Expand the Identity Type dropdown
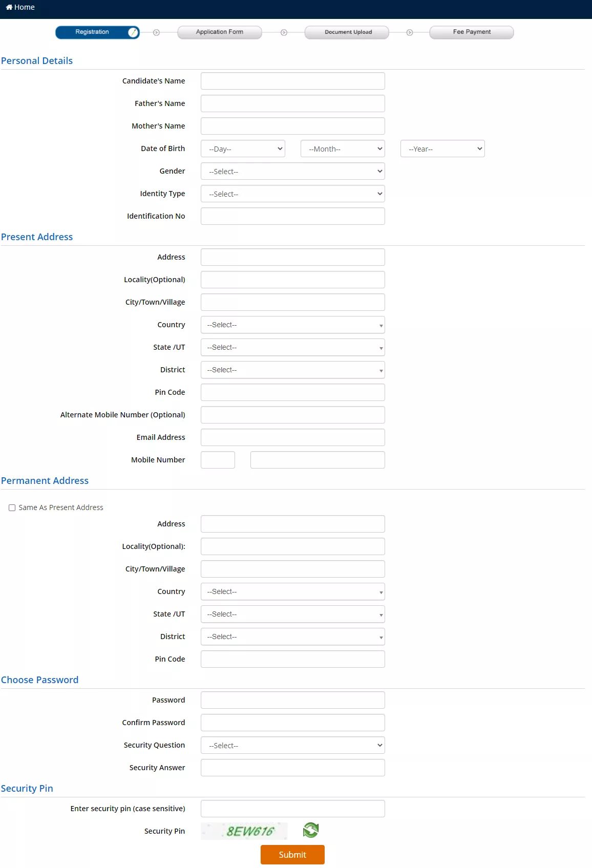Viewport: 592px width, 868px height. 292,194
